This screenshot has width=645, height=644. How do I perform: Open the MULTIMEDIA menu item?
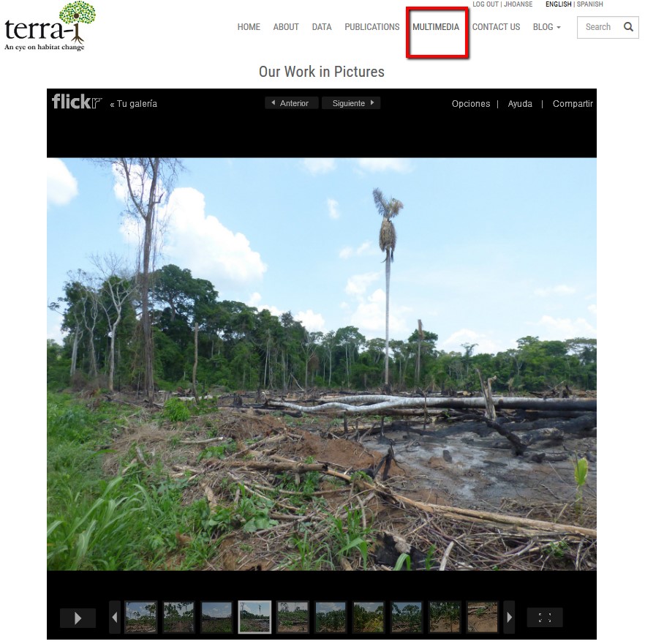coord(436,27)
